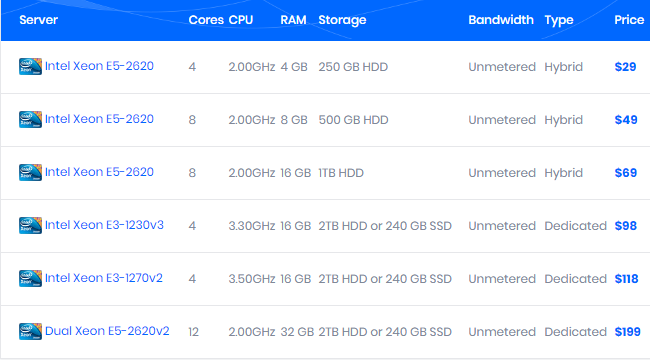
Task: Open the Intel Xeon E5-2620 with 1TB HDD
Action: tap(99, 172)
